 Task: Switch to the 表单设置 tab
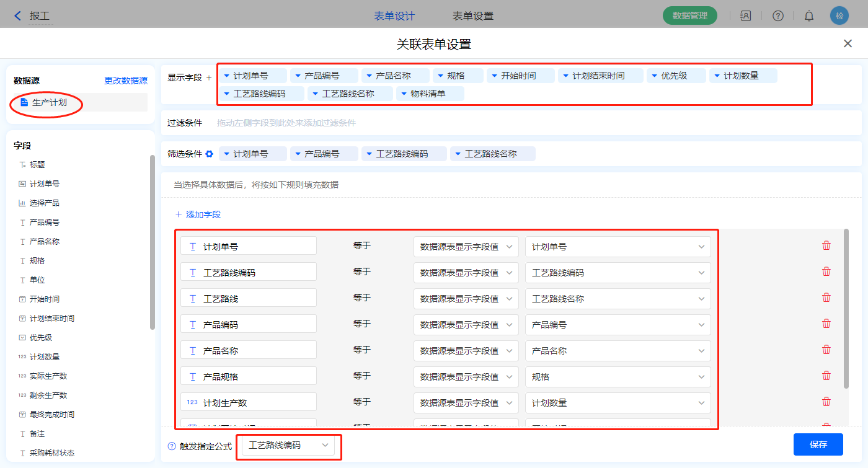(473, 16)
